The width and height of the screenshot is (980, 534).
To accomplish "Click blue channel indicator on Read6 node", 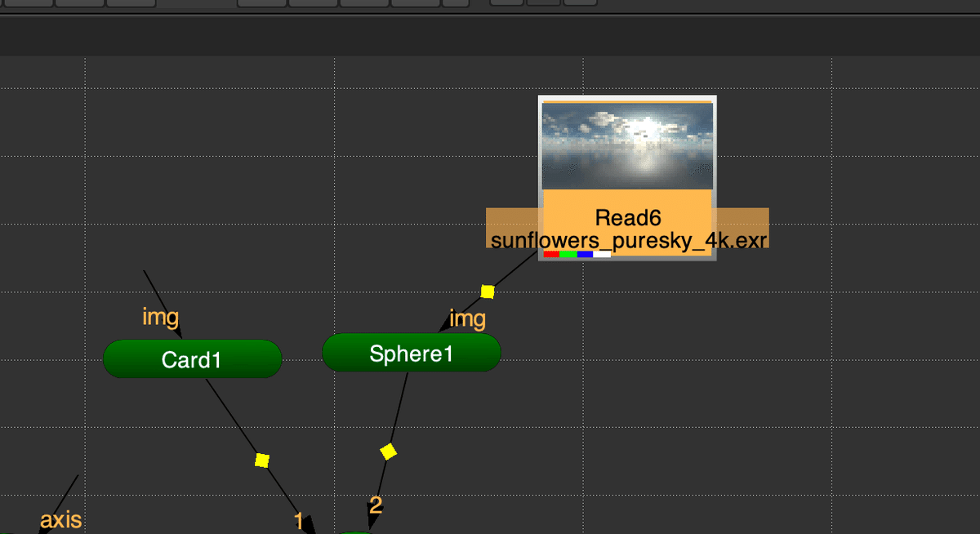I will [x=586, y=255].
